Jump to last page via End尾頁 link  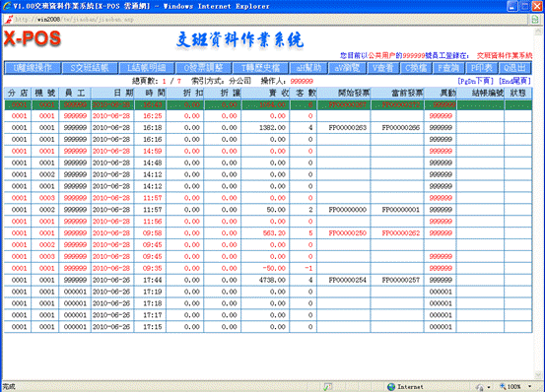coord(514,81)
